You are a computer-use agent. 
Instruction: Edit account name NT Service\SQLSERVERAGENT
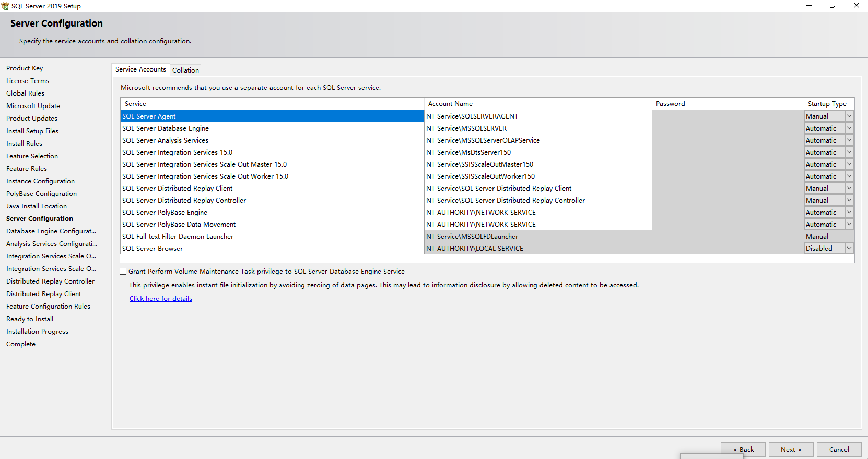click(x=538, y=116)
